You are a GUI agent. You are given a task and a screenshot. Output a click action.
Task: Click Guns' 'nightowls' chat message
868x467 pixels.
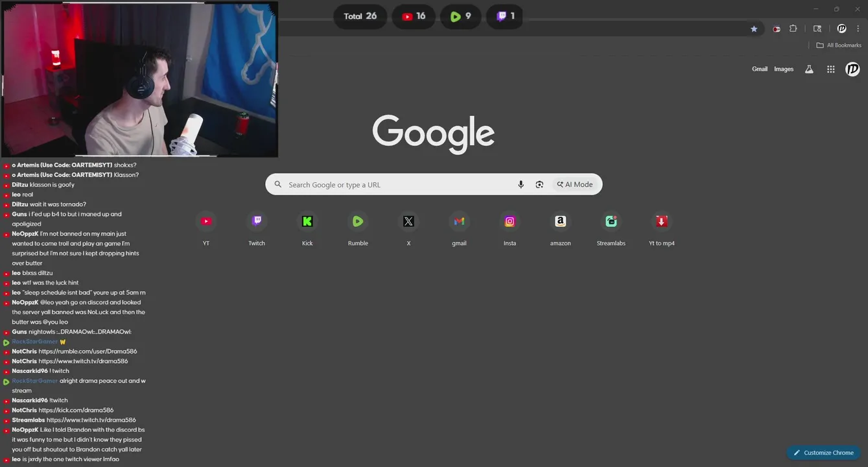click(x=80, y=332)
